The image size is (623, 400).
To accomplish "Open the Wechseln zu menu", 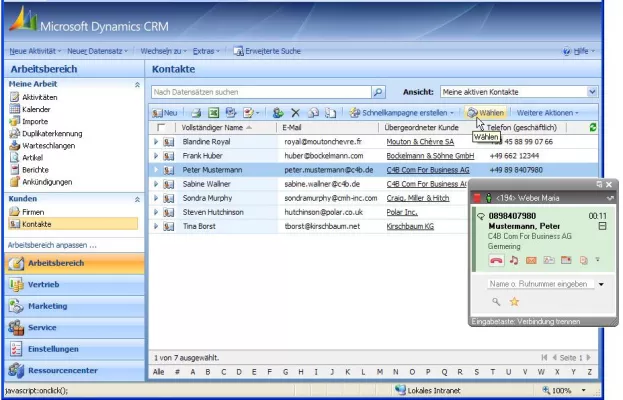I will click(x=163, y=51).
